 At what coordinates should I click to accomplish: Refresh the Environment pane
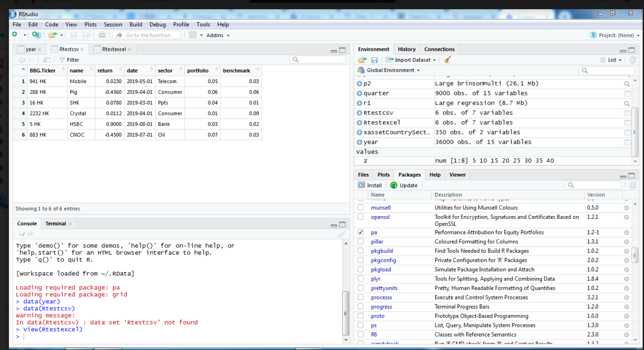coord(633,60)
